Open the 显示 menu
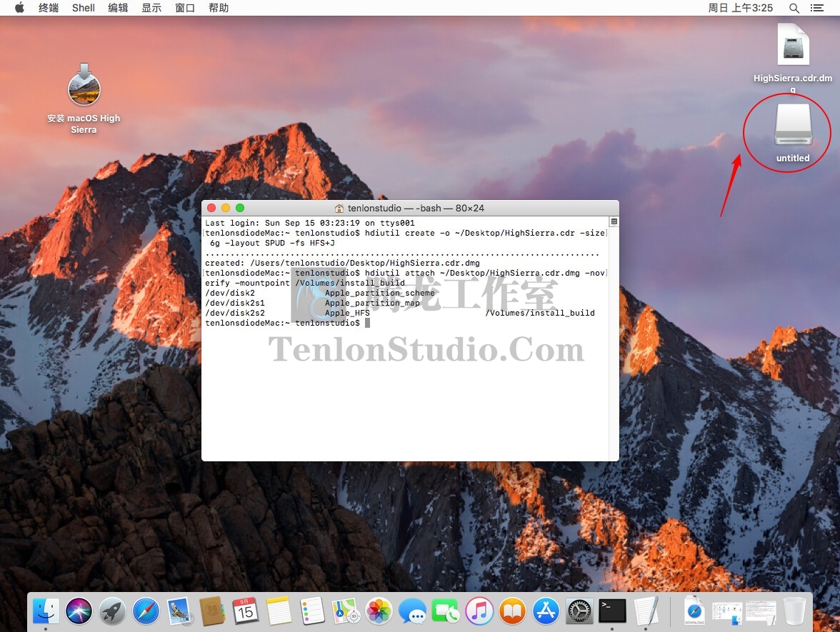840x632 pixels. (x=151, y=8)
